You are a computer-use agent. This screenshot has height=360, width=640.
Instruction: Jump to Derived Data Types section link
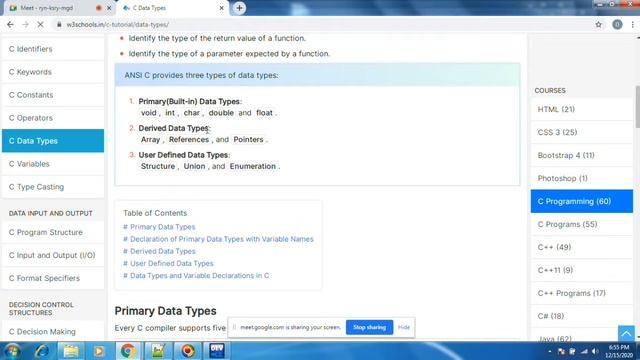pyautogui.click(x=159, y=251)
